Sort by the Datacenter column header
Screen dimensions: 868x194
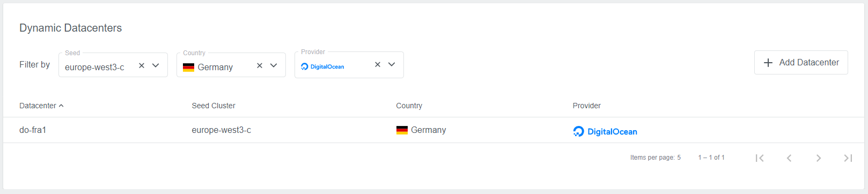38,106
